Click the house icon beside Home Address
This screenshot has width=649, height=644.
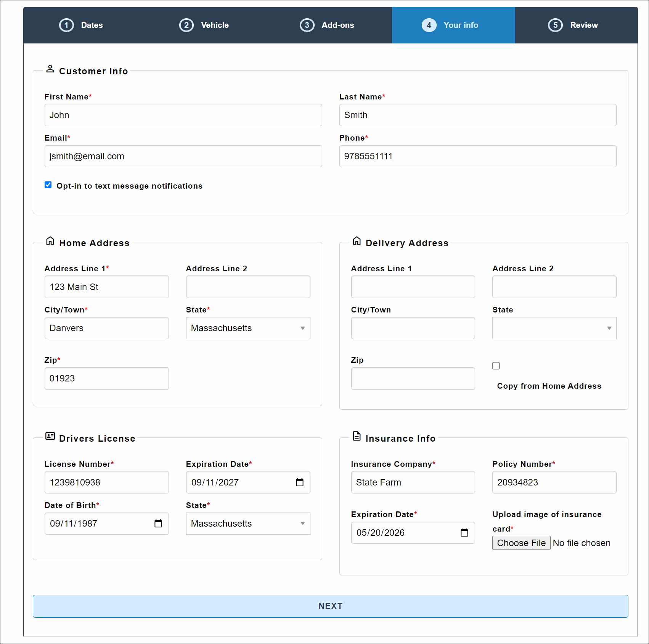[x=50, y=241]
